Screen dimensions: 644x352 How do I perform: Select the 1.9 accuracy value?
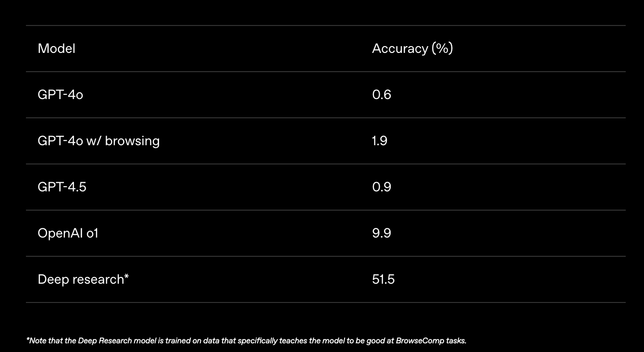tap(379, 141)
